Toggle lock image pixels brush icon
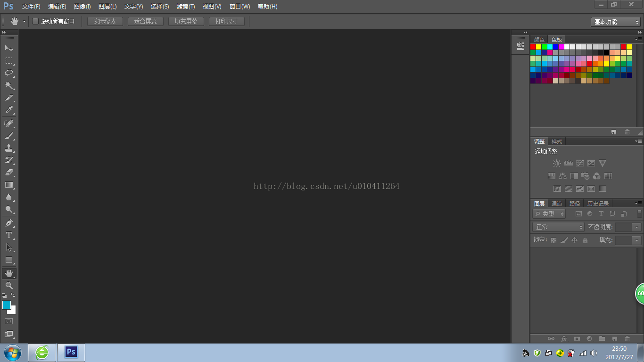This screenshot has width=644, height=362. tap(564, 240)
